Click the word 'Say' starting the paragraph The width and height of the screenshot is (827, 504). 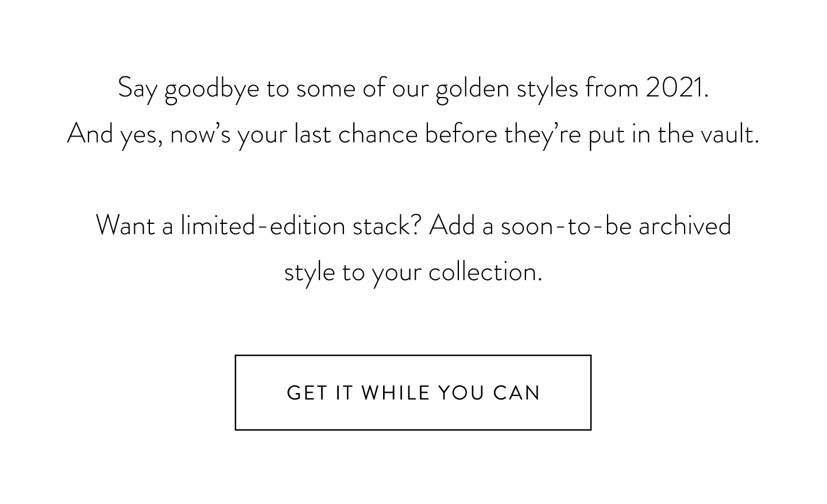click(137, 90)
